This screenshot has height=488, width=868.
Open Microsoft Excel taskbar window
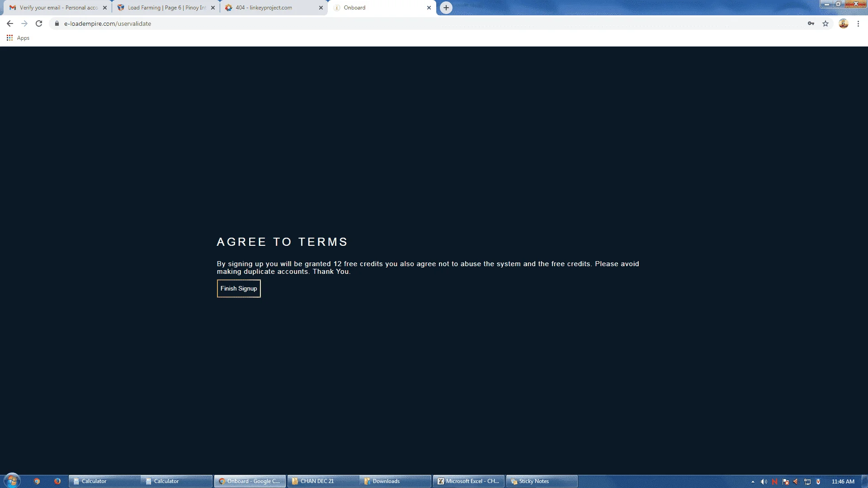pyautogui.click(x=469, y=481)
